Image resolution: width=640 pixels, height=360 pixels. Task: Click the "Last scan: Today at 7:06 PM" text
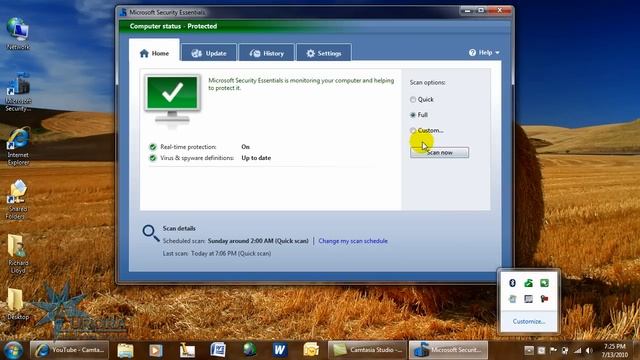click(217, 253)
